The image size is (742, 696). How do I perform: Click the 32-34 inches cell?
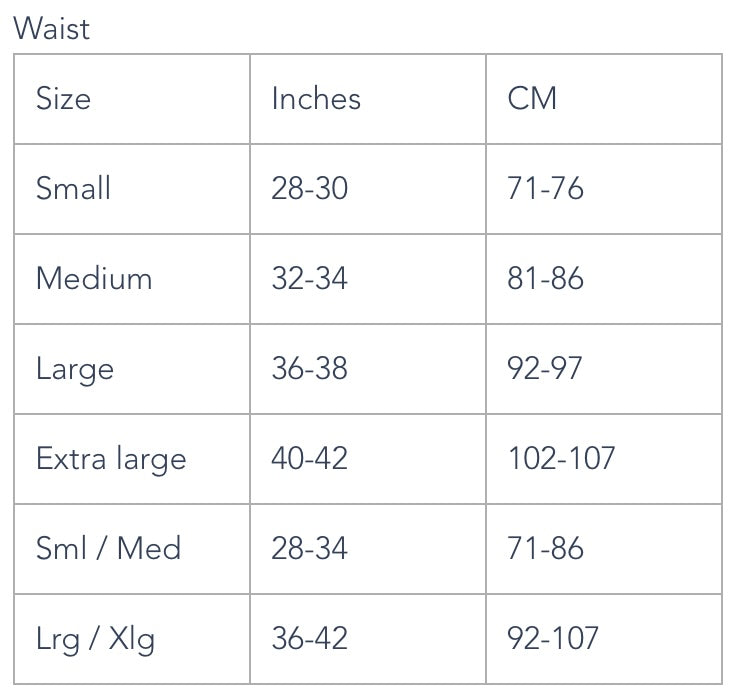point(368,279)
